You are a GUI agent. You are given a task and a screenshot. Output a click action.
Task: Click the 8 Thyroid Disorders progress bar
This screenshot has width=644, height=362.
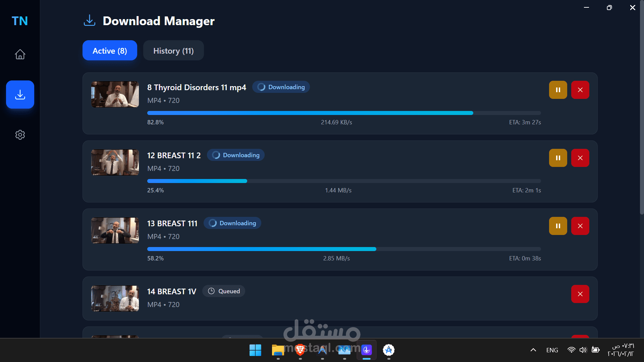(344, 113)
